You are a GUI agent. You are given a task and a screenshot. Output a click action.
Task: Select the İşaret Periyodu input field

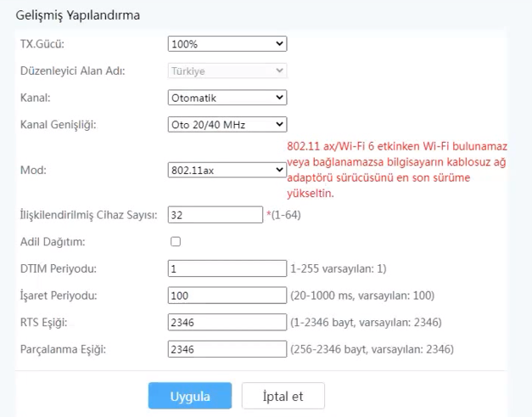[x=227, y=296]
